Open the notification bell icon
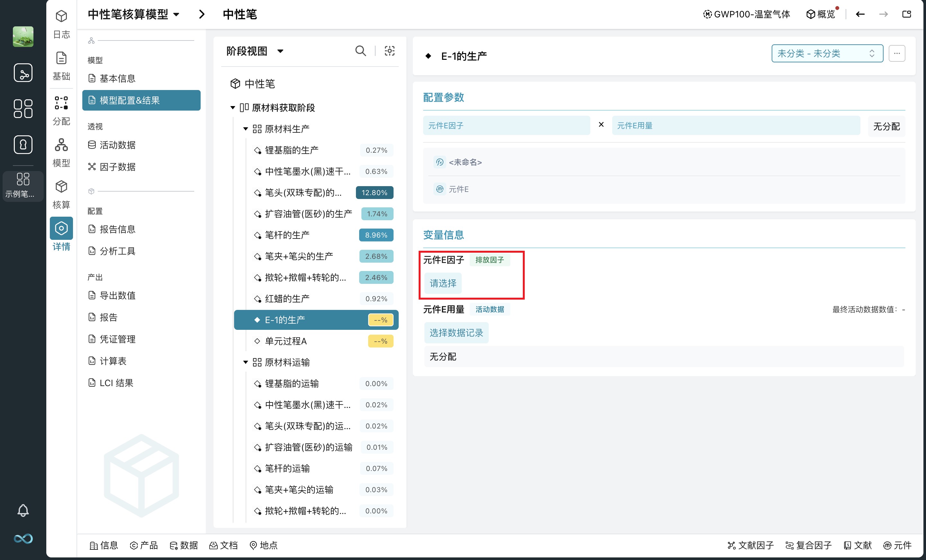The height and width of the screenshot is (560, 926). point(23,510)
